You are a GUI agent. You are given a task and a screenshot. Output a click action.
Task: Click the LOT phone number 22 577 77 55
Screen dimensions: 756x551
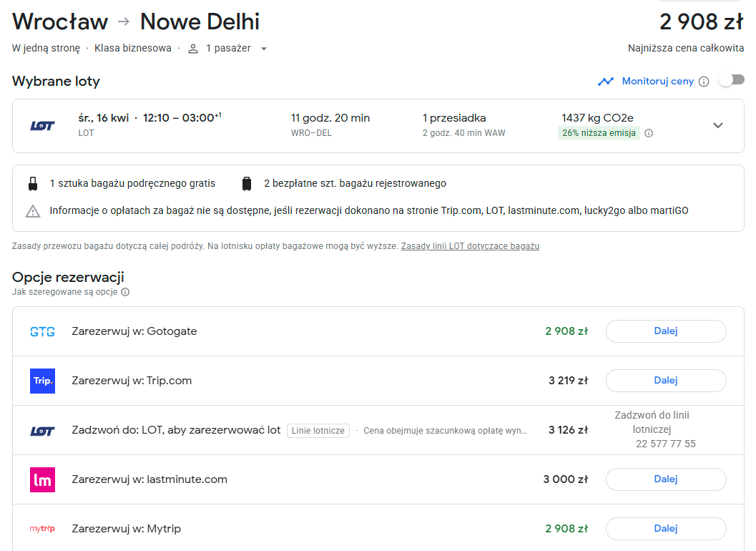click(666, 444)
